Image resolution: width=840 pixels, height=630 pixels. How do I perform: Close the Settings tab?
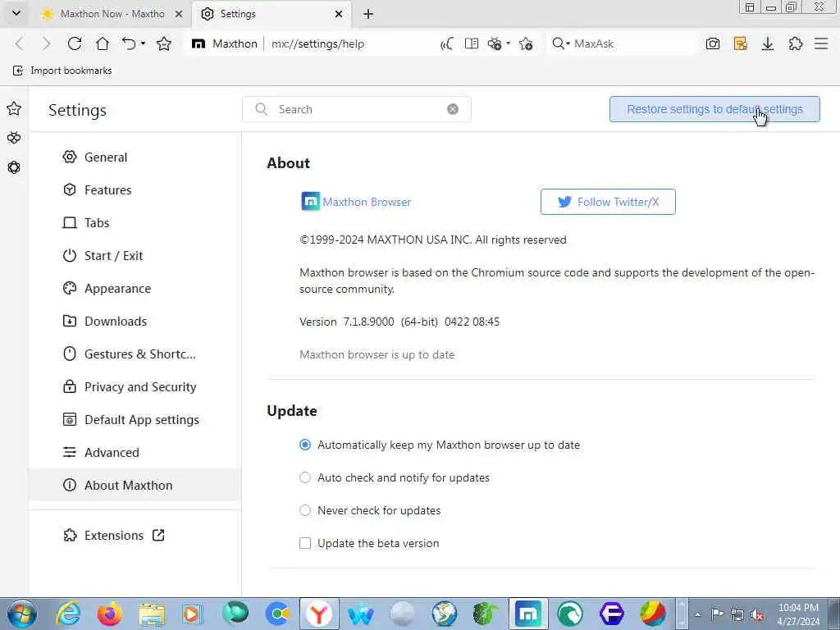[x=339, y=14]
